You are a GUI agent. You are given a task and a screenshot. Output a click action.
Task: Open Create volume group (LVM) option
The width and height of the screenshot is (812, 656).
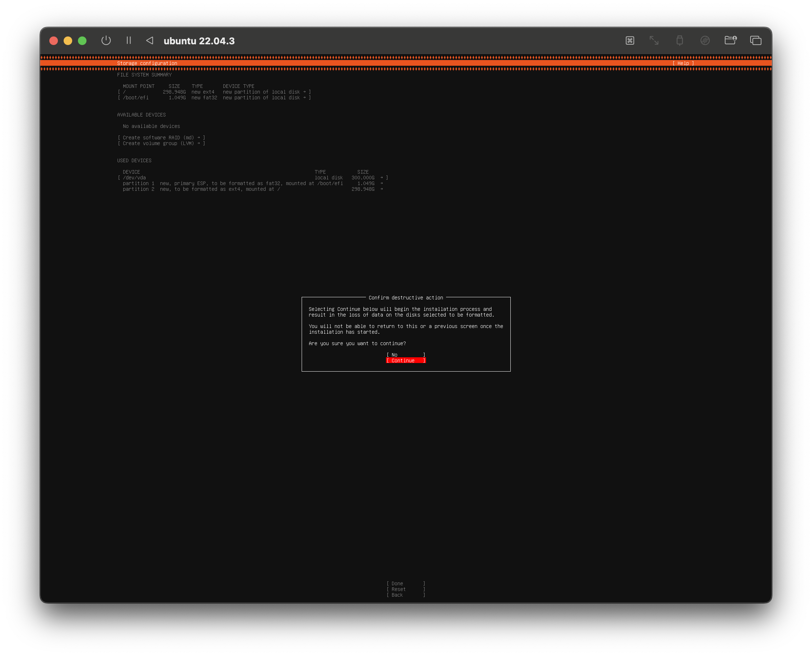(x=162, y=143)
